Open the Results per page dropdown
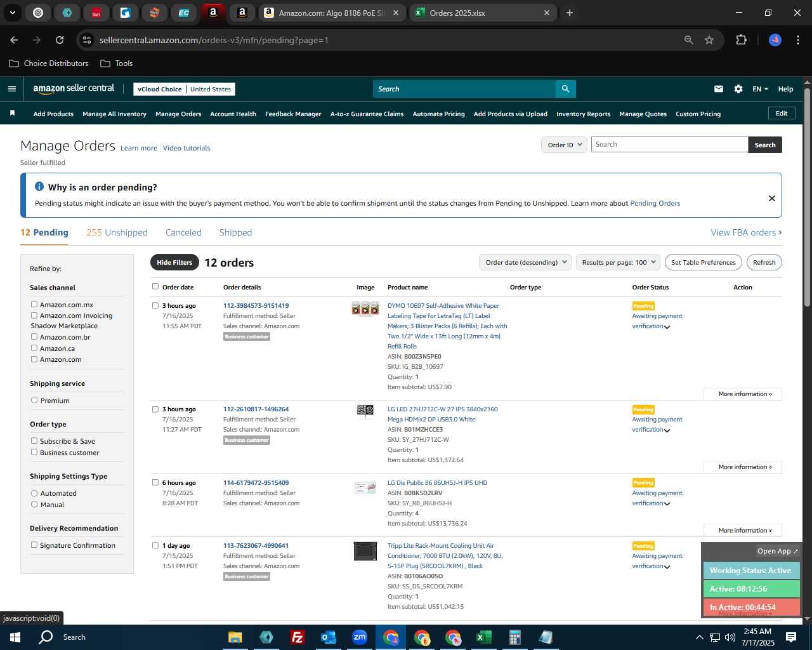Screen dimensions: 812x650 click(619, 262)
